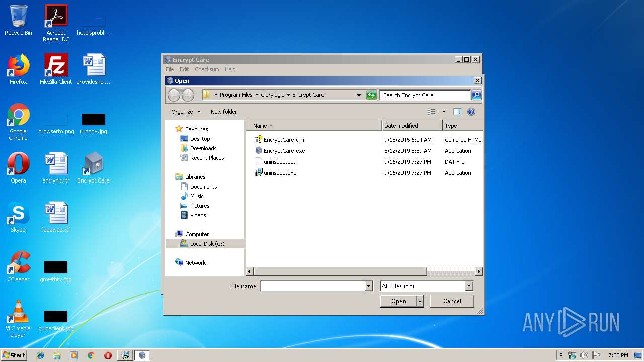Open Skype desktop shortcut

tap(18, 217)
